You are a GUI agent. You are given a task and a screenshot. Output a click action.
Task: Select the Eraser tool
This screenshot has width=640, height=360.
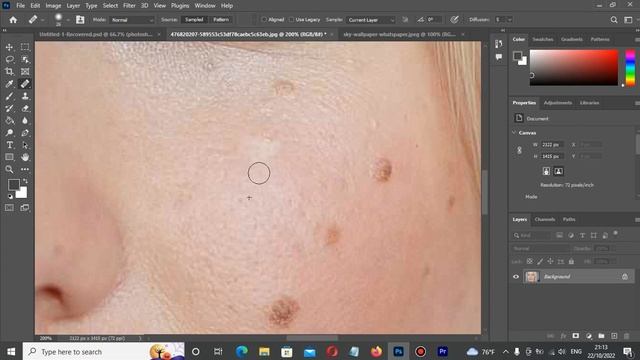click(25, 109)
